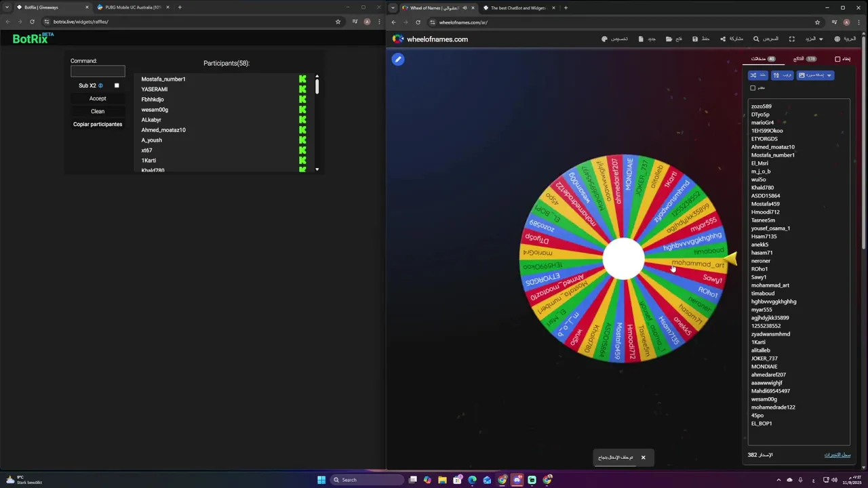Shuffle the entries list

click(757, 75)
